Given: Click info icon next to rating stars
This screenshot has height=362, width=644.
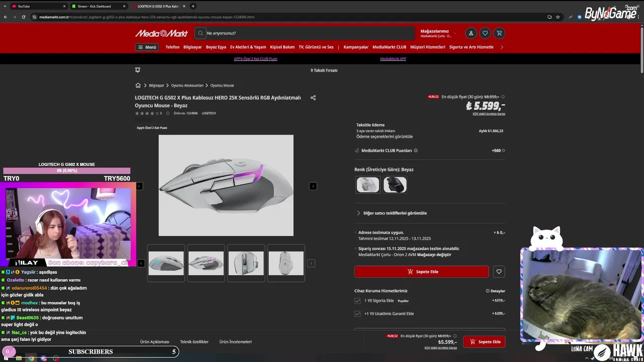Looking at the screenshot, I should (x=168, y=113).
